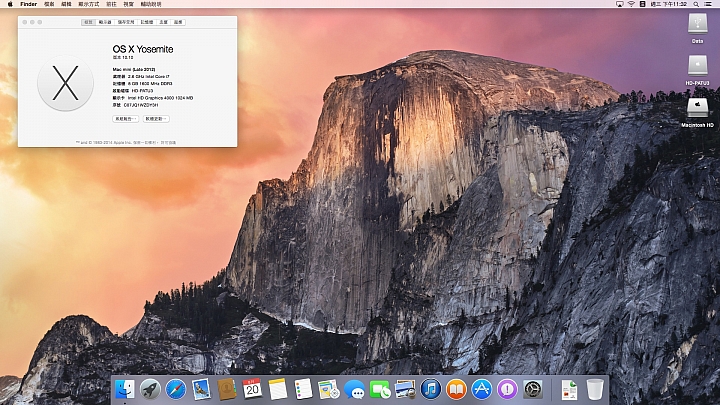The image size is (720, 405).
Task: Select the first (Overview) tab
Action: 88,22
